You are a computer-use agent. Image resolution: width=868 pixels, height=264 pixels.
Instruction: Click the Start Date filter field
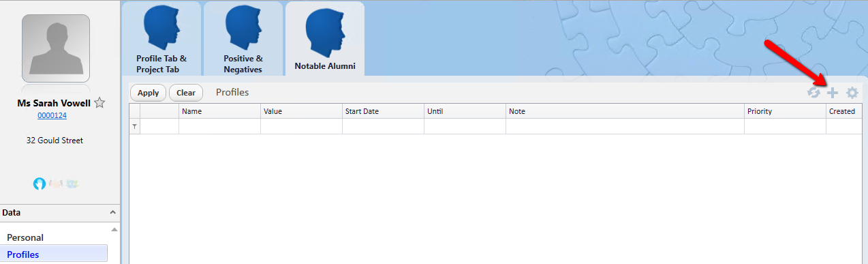click(x=383, y=127)
